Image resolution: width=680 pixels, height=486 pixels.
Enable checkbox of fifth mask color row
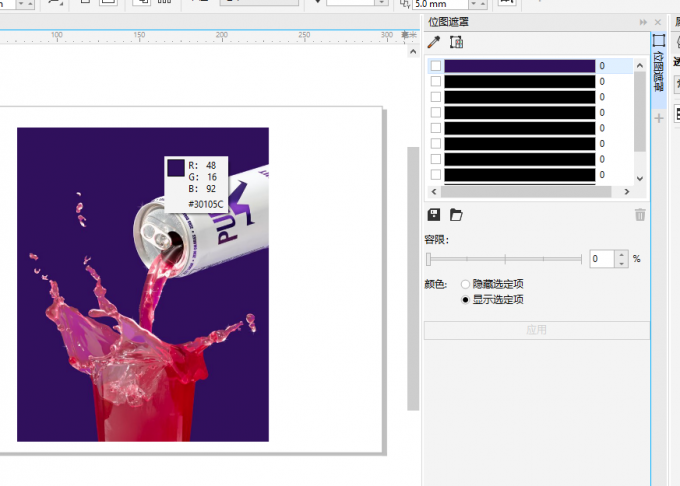pyautogui.click(x=436, y=128)
